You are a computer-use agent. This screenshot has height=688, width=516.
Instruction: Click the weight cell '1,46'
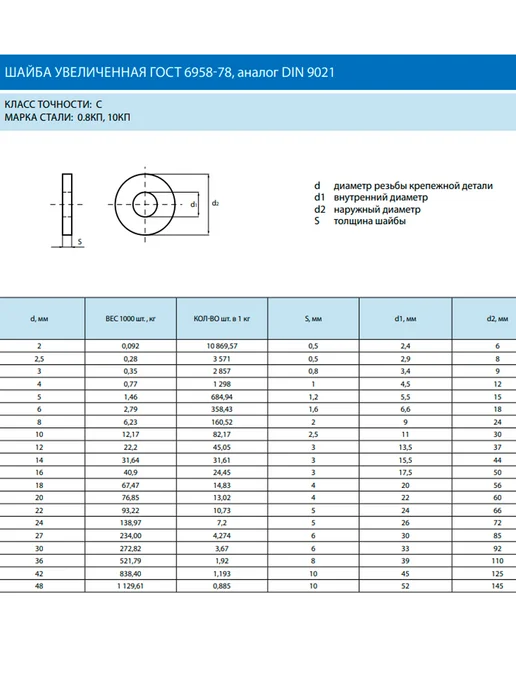[x=130, y=397]
